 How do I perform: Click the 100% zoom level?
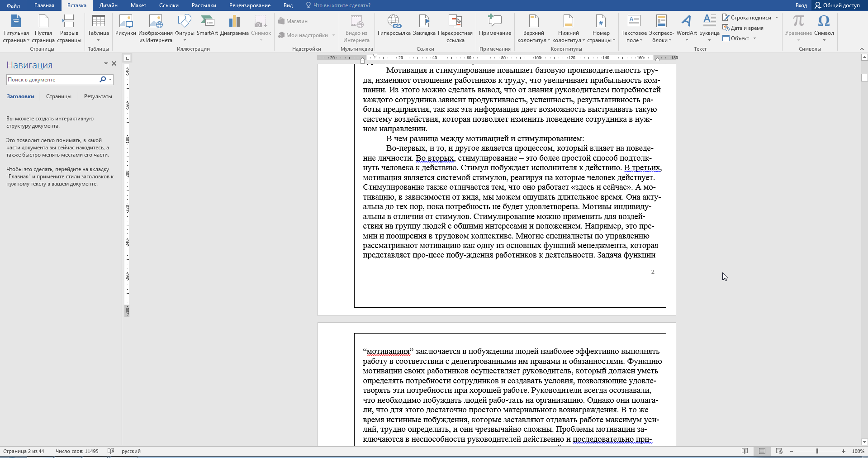click(x=858, y=451)
